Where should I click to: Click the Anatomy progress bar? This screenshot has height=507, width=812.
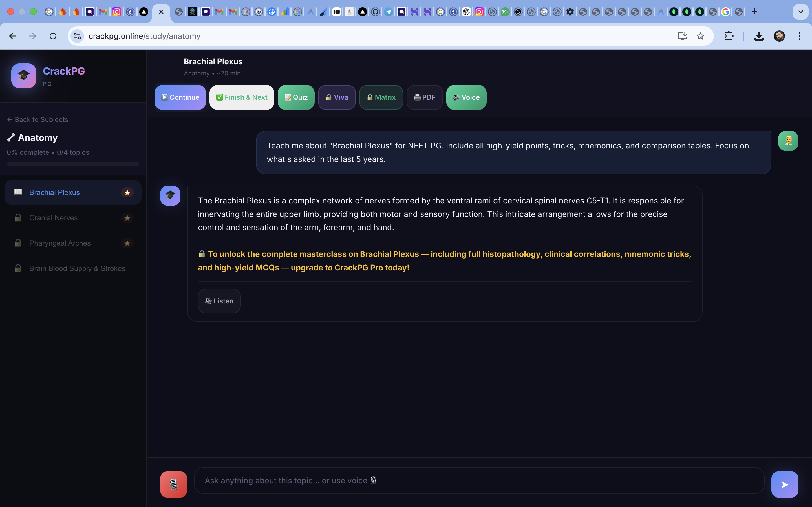pos(72,164)
